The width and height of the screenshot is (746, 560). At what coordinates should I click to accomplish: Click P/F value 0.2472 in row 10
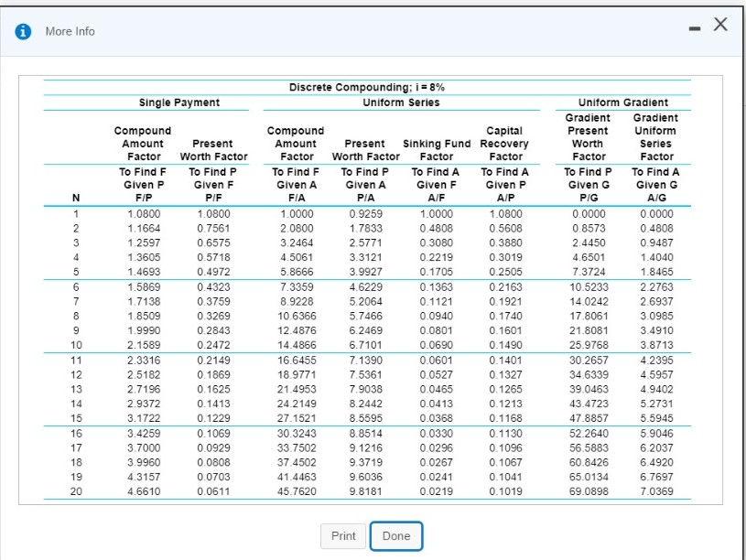[213, 345]
